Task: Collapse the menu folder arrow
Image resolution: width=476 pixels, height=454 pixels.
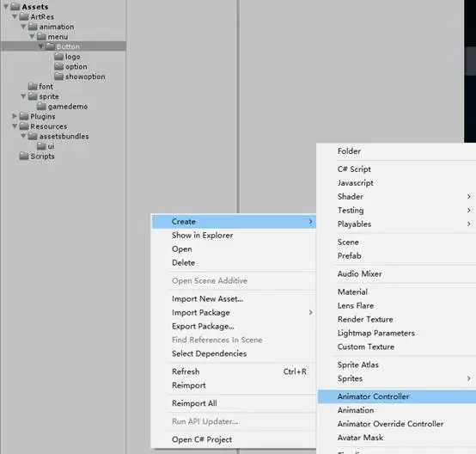Action: click(x=32, y=36)
